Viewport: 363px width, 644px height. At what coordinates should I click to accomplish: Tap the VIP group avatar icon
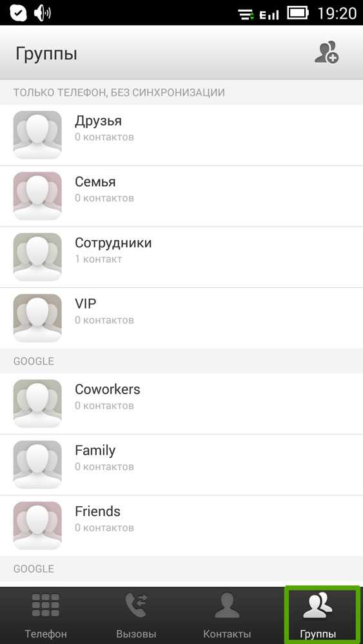37,318
